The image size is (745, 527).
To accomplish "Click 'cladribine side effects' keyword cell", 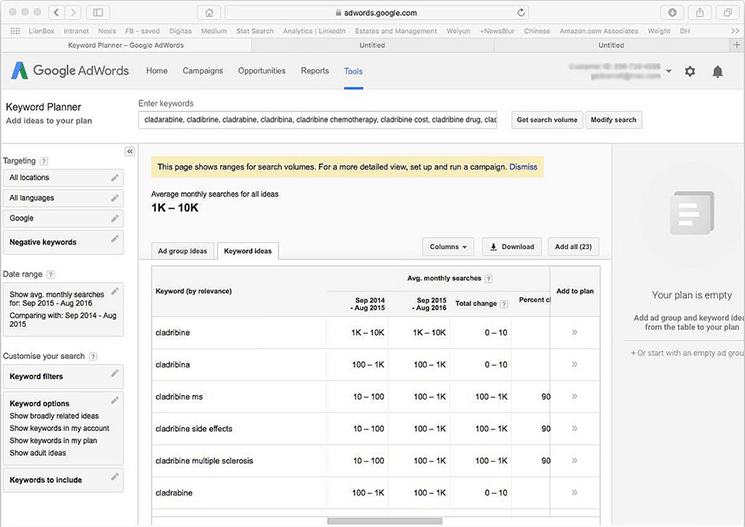I will click(x=194, y=429).
